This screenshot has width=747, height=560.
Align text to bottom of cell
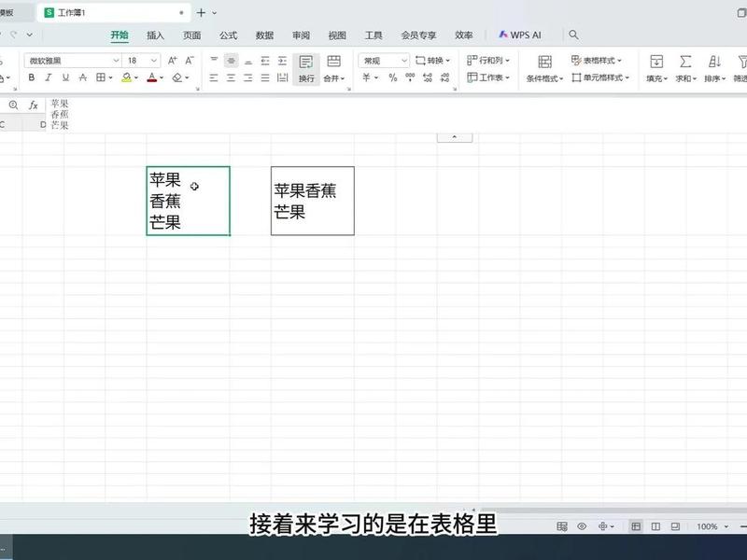[x=248, y=61]
